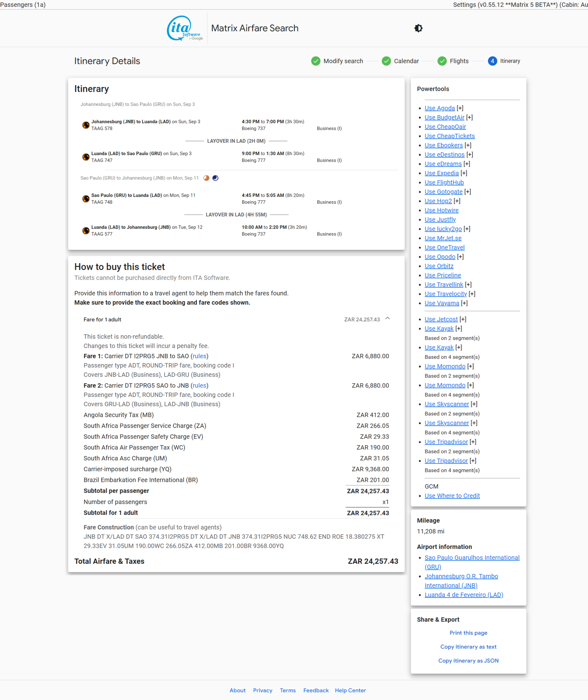Expand the [+] beside Use Jetcost
The width and height of the screenshot is (588, 700).
click(x=463, y=320)
